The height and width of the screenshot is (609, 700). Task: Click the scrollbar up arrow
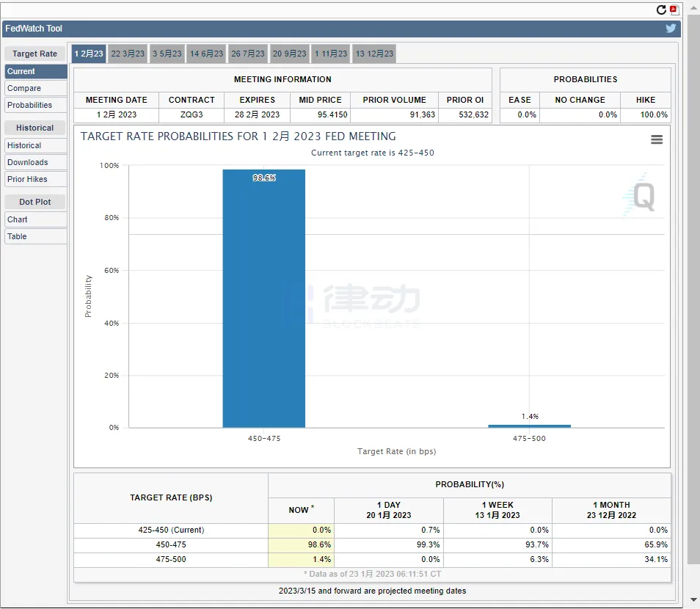coord(693,8)
